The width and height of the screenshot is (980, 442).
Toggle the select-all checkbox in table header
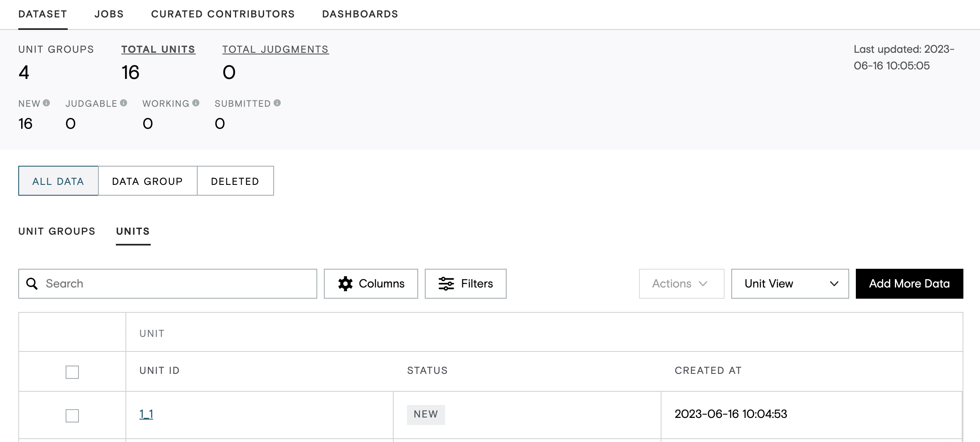tap(72, 372)
